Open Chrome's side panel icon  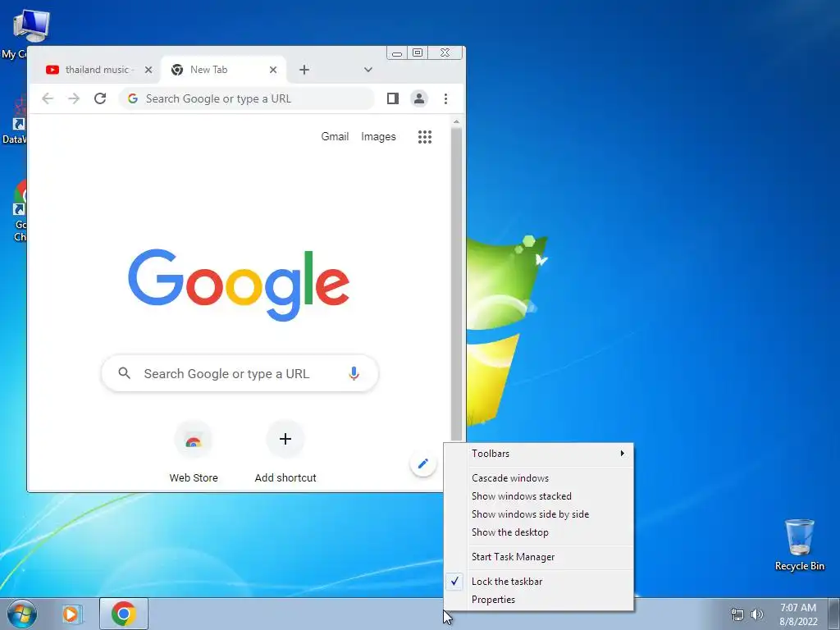pyautogui.click(x=393, y=98)
